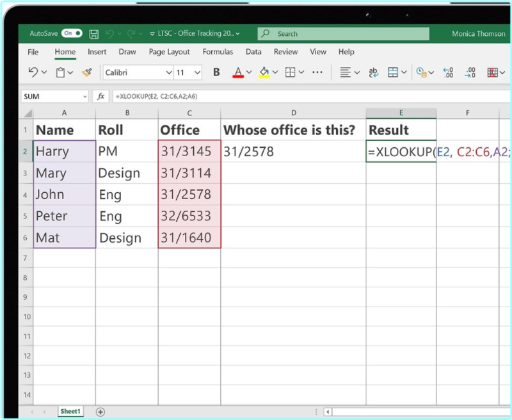This screenshot has height=420, width=512.
Task: Select column D header
Action: pos(294,113)
